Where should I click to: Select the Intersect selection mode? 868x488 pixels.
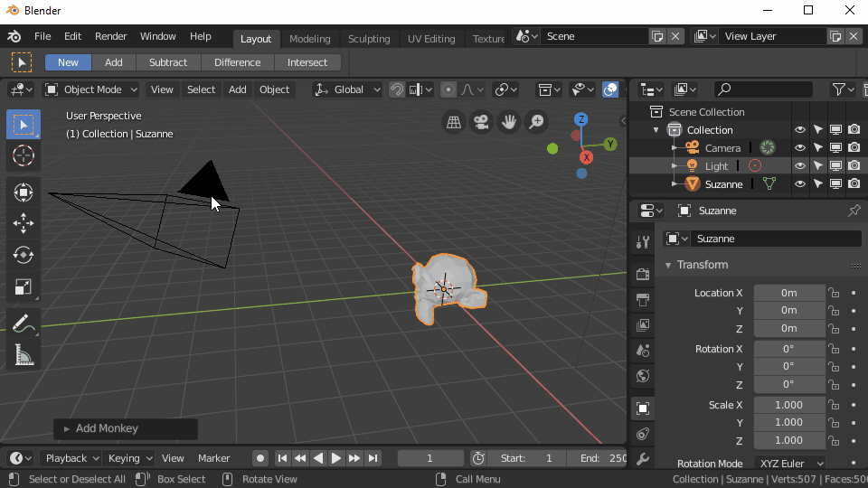click(x=307, y=62)
